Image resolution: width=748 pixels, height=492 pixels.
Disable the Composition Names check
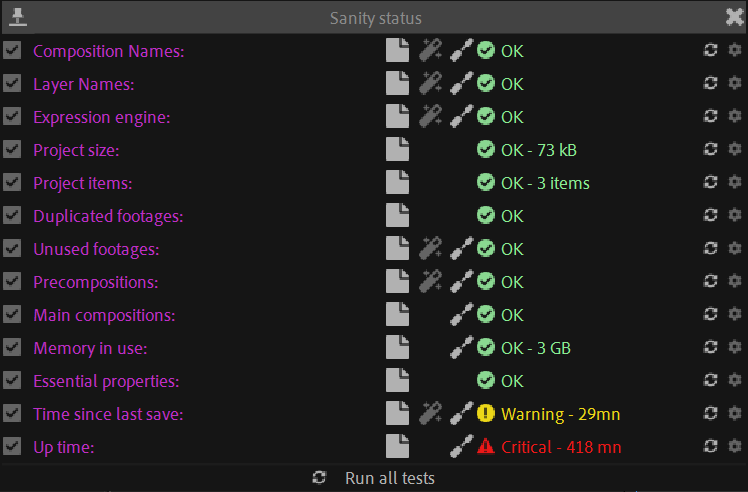coord(12,51)
